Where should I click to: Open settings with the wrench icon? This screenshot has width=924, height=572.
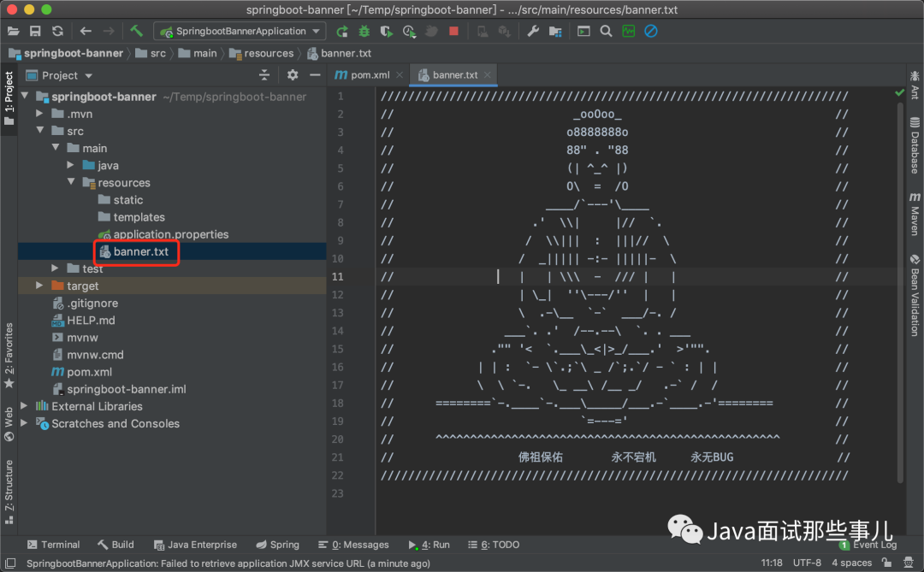(x=533, y=32)
